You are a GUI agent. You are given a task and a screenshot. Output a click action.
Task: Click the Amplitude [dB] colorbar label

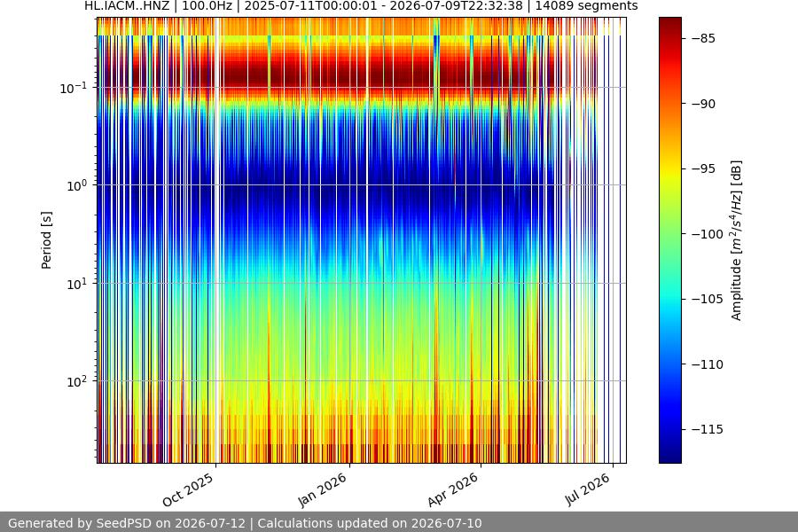(x=737, y=240)
